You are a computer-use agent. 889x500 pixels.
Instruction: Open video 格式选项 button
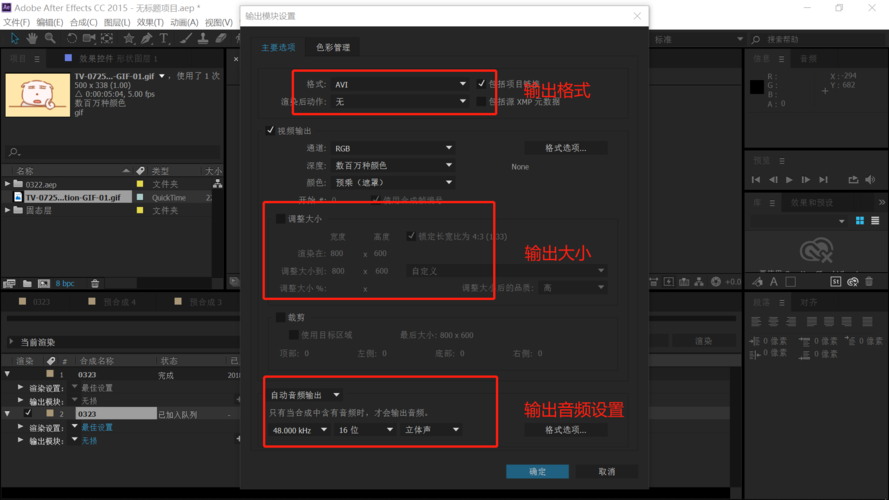click(566, 148)
